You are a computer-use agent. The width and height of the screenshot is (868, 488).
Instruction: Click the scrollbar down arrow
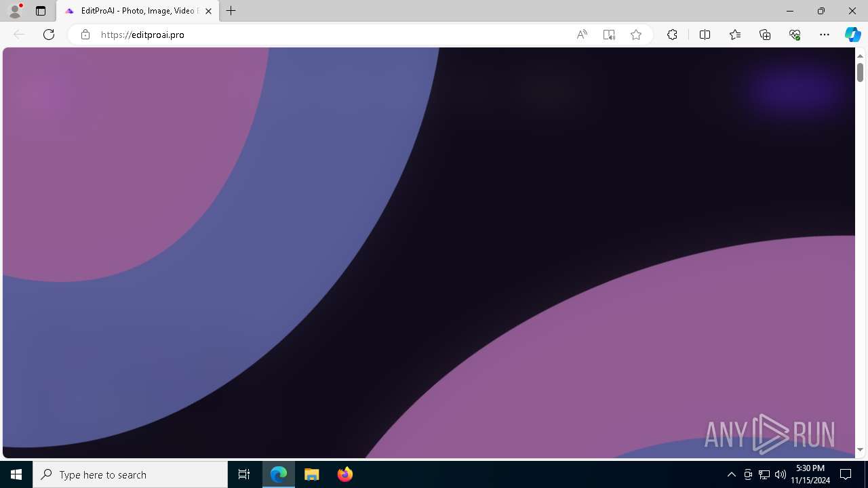pos(860,449)
